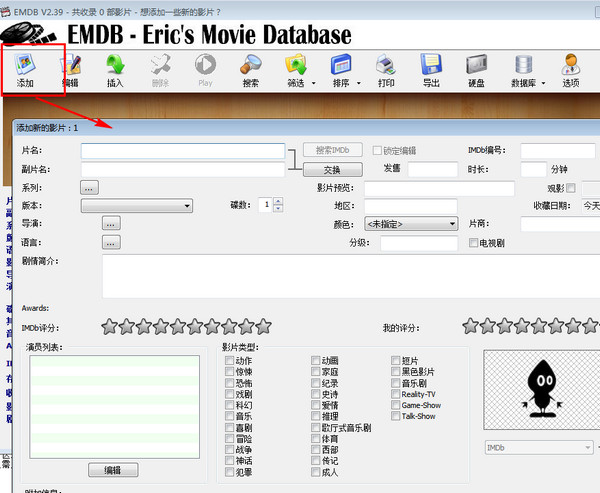Set last star of IMDb评分 rating

264,326
